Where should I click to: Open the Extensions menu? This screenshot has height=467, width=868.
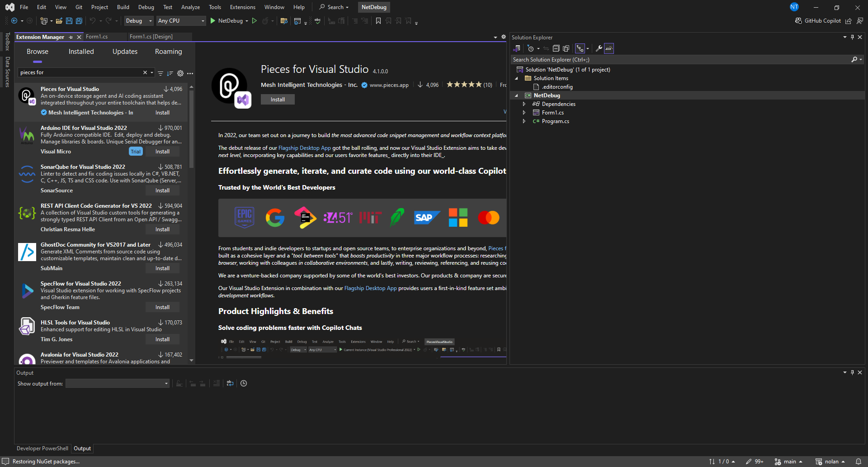pyautogui.click(x=242, y=7)
